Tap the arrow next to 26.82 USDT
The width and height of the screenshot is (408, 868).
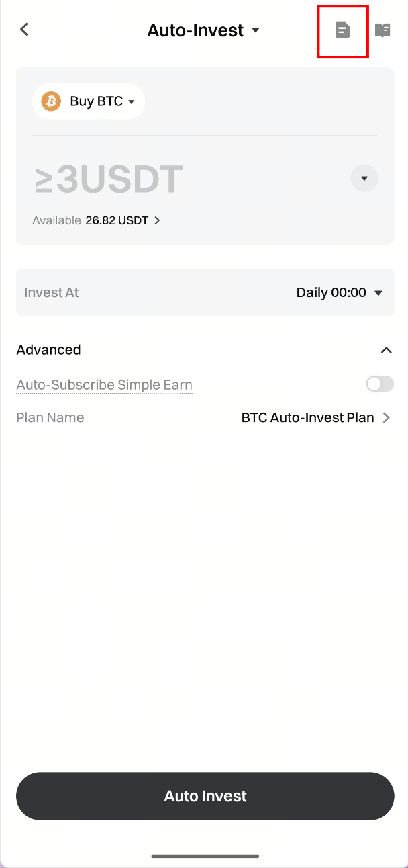157,220
